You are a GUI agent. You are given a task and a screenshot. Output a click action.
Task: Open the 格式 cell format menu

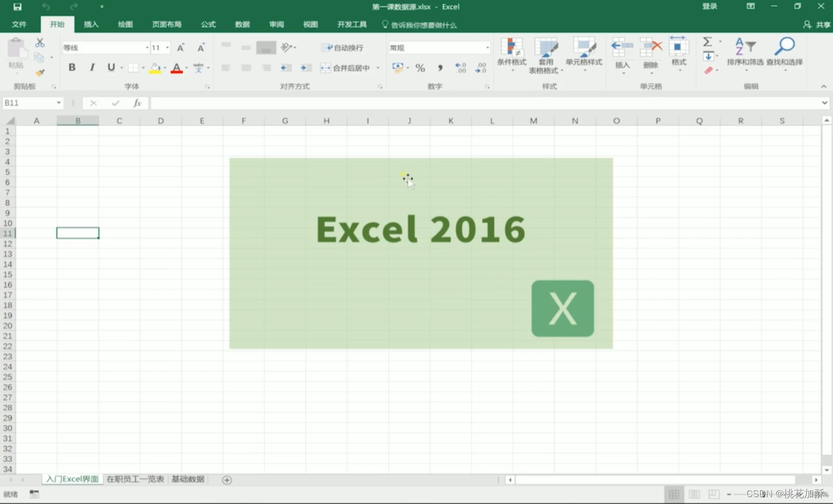[678, 55]
